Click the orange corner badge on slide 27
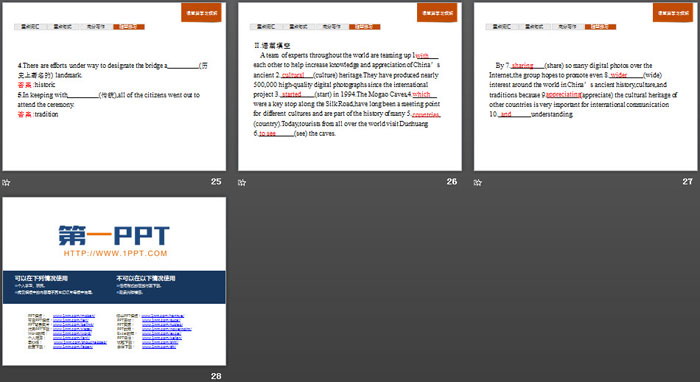700x382 pixels. [673, 12]
